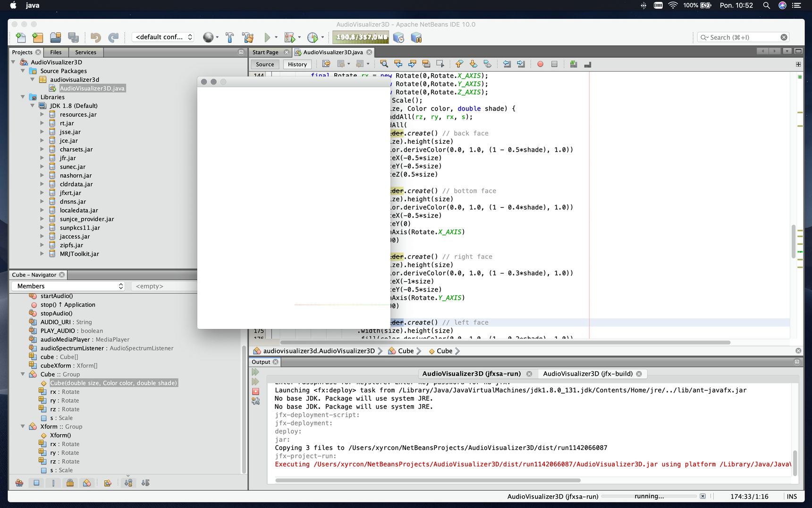The image size is (812, 508).
Task: Switch to Files tab
Action: tap(56, 52)
